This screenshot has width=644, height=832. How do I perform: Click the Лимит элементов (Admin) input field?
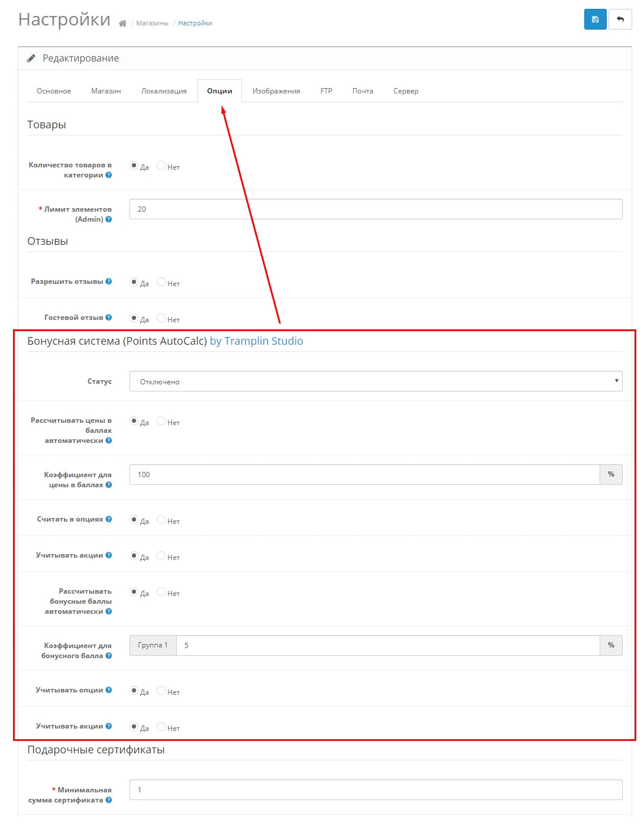(376, 209)
